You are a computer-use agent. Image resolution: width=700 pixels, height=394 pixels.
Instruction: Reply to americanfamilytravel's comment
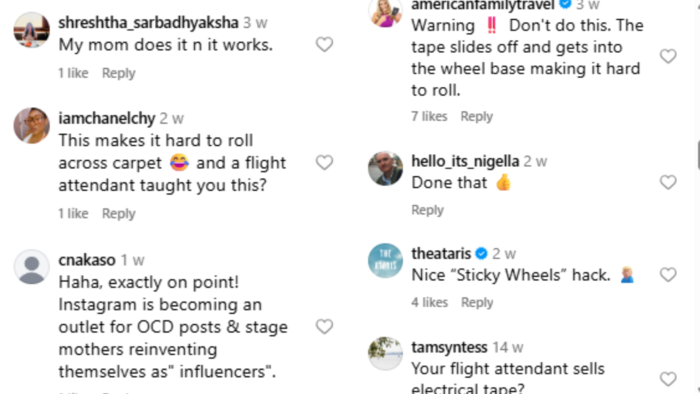click(477, 116)
